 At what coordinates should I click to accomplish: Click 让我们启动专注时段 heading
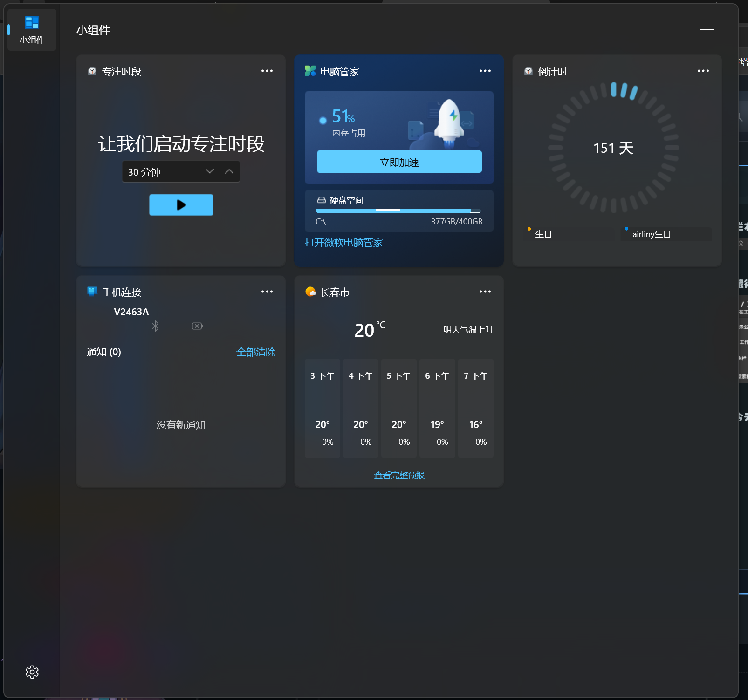(x=181, y=143)
